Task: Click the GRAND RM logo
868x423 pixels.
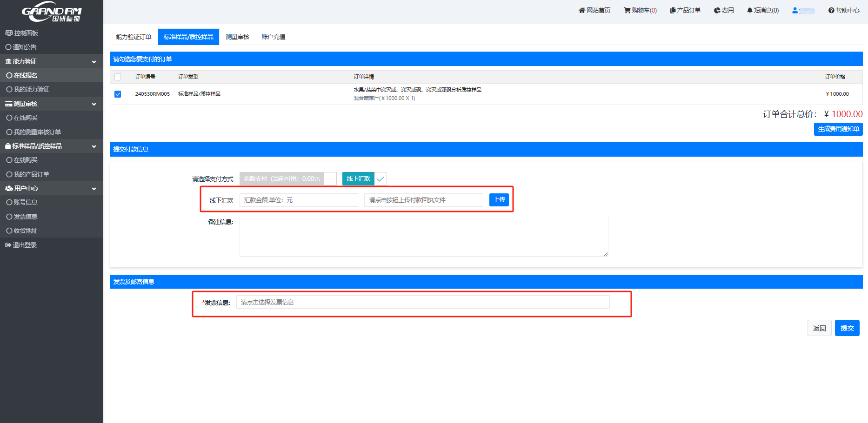Action: (x=51, y=13)
